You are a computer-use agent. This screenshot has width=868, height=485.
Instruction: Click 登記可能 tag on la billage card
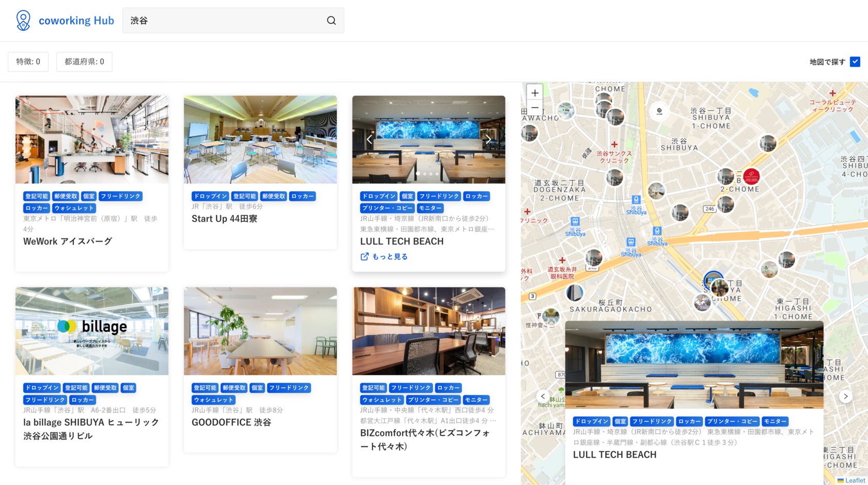(x=76, y=388)
